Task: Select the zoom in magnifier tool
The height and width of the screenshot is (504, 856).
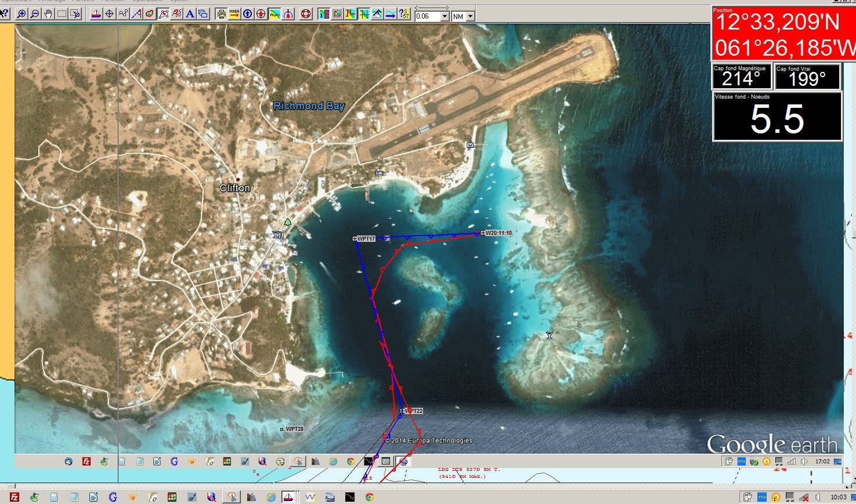Action: coord(21,14)
